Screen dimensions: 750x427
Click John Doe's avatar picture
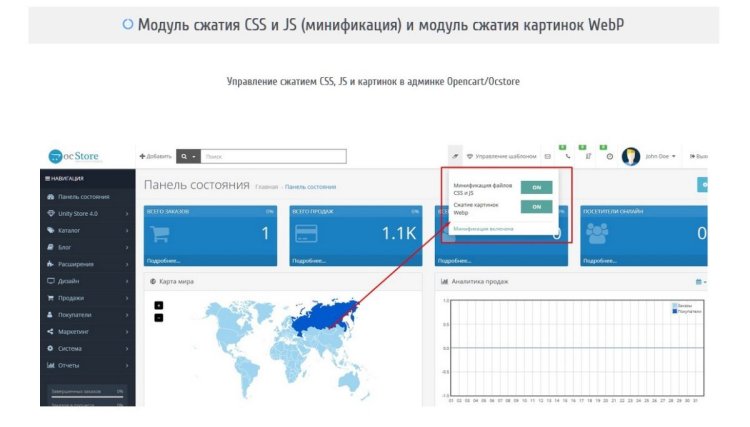[x=631, y=156]
